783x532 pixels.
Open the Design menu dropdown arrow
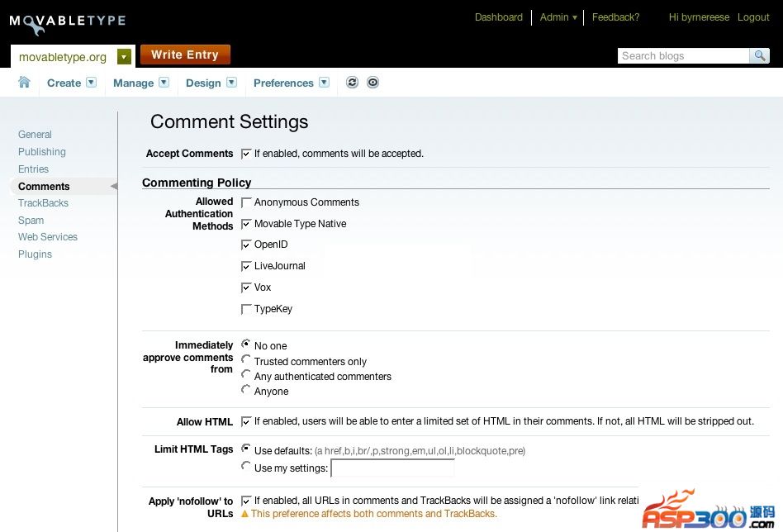pyautogui.click(x=232, y=82)
